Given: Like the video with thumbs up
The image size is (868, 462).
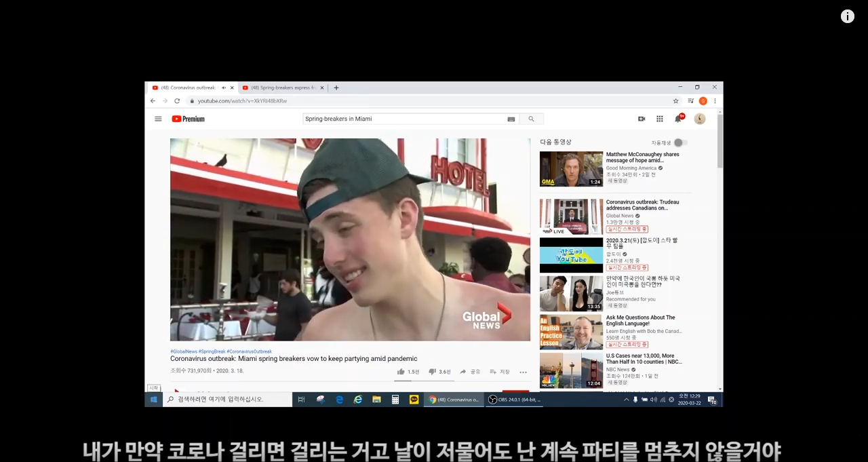Looking at the screenshot, I should [x=401, y=372].
